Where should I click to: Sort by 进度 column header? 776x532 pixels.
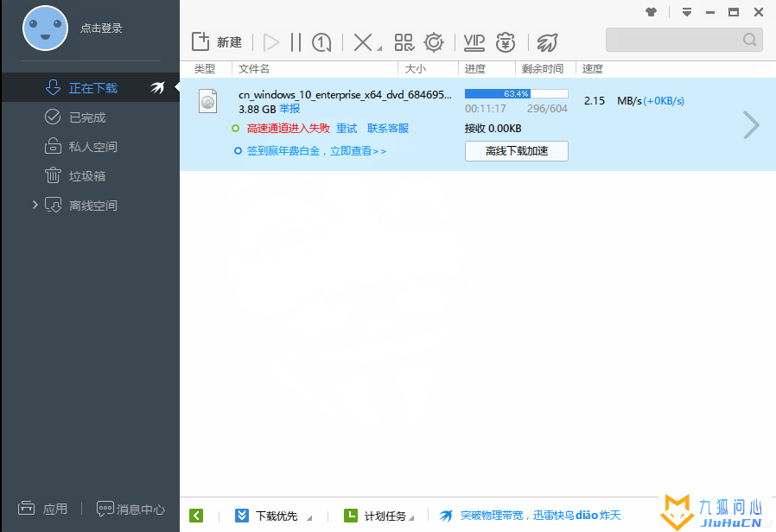pos(475,69)
